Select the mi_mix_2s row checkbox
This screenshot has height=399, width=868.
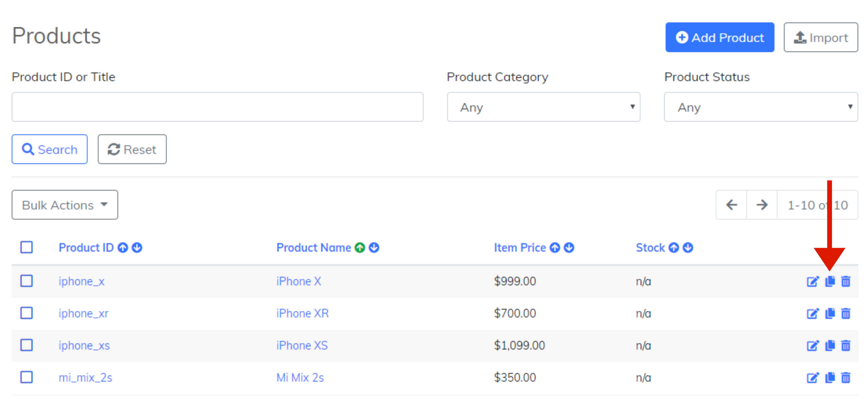pos(27,377)
